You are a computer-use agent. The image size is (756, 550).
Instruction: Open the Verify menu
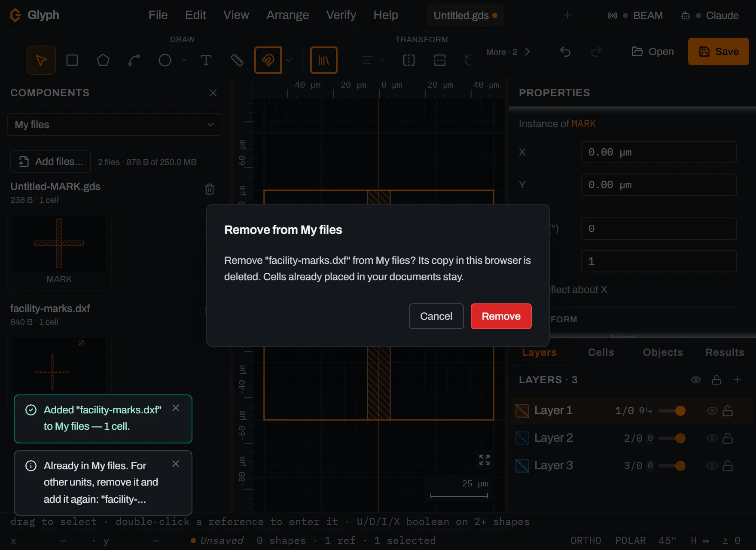(x=341, y=15)
